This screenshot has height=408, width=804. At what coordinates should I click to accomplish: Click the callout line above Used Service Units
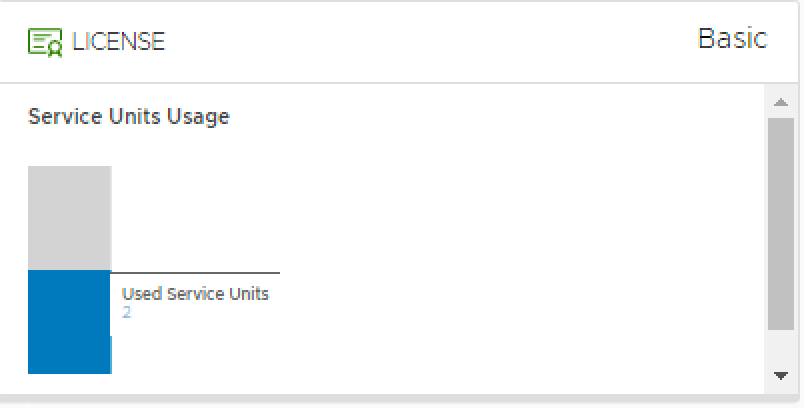[195, 273]
